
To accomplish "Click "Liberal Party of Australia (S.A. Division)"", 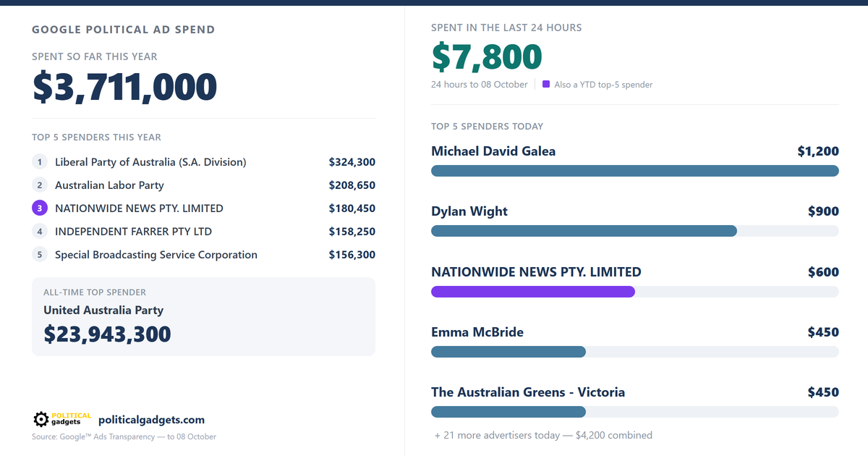I will pos(150,162).
